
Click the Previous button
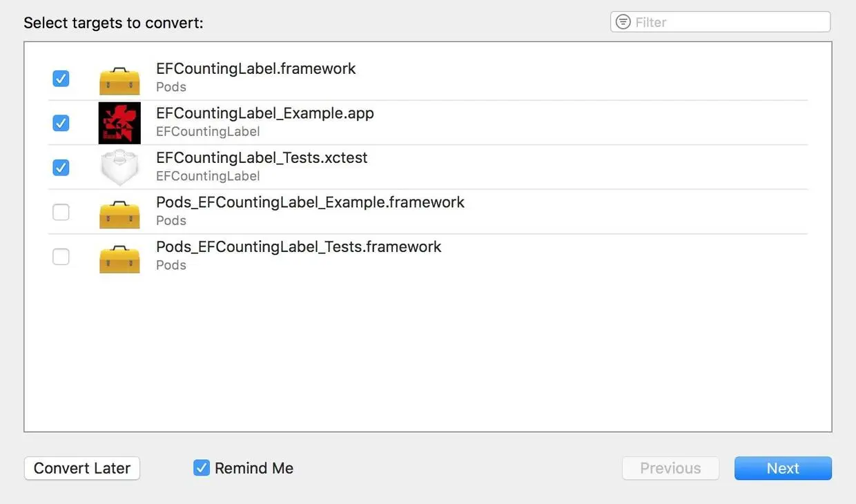pyautogui.click(x=670, y=468)
